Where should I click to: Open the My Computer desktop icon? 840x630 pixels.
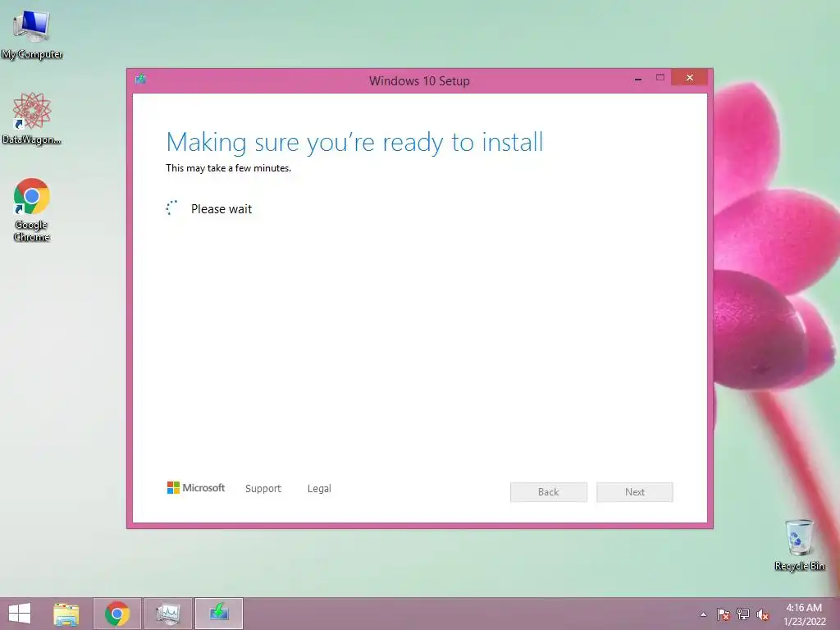point(32,34)
